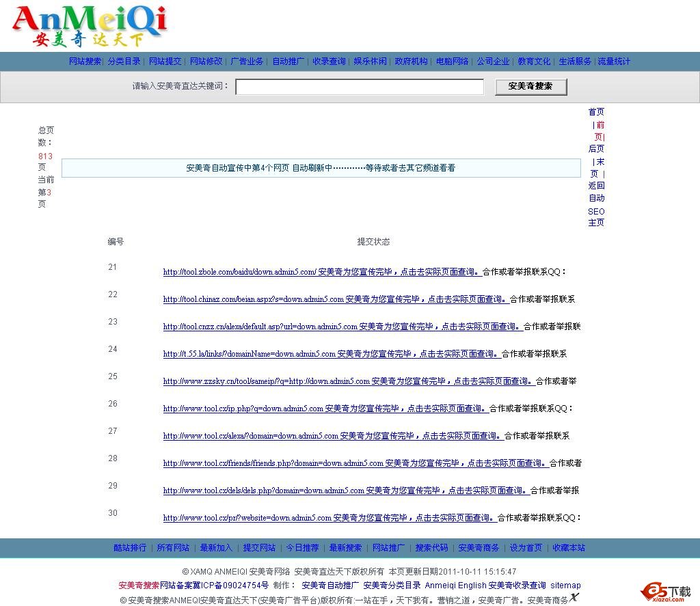Image resolution: width=700 pixels, height=606 pixels.
Task: Open 网站搜索 in top navigation
Action: (x=85, y=61)
